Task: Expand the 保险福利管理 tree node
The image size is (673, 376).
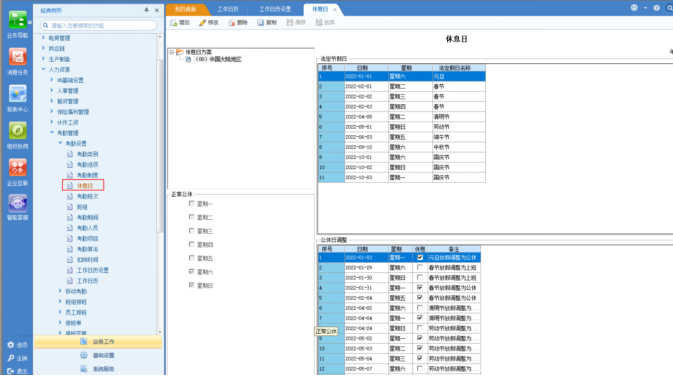Action: coord(52,112)
